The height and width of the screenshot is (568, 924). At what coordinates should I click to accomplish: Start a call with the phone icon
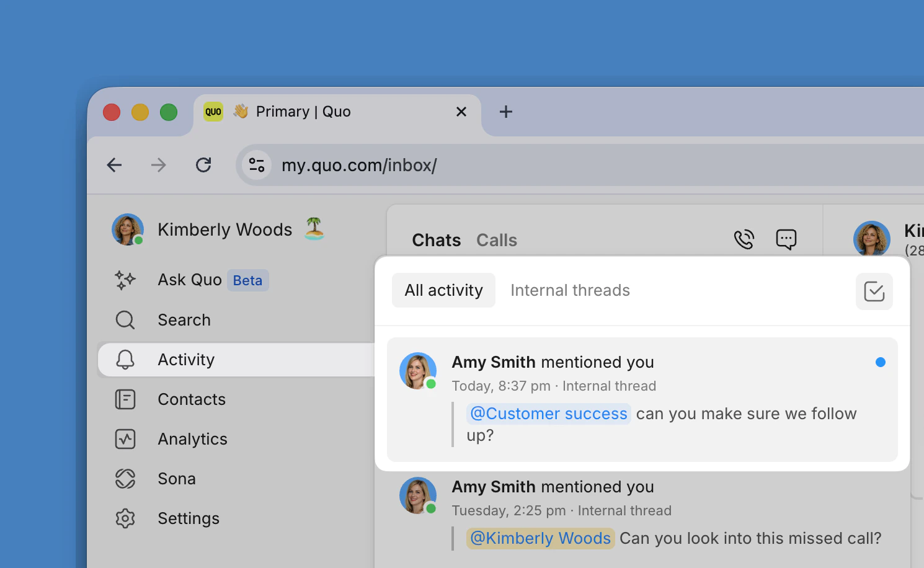pos(744,239)
